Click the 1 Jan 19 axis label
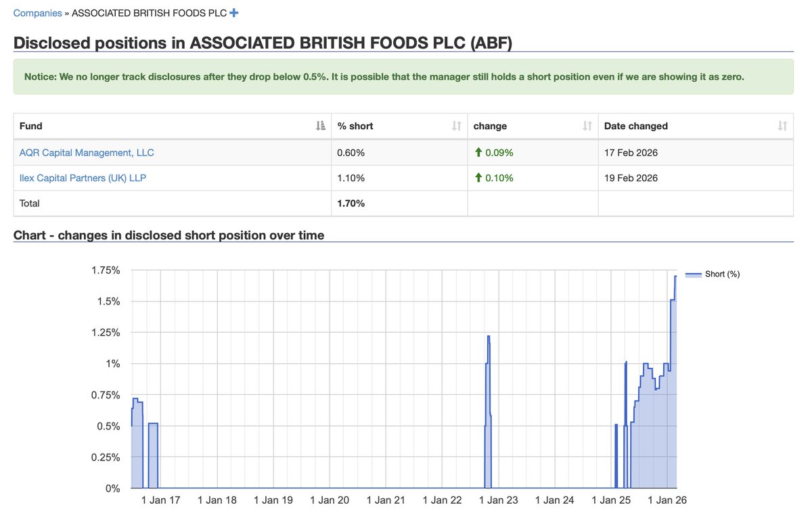The image size is (812, 518). [273, 500]
